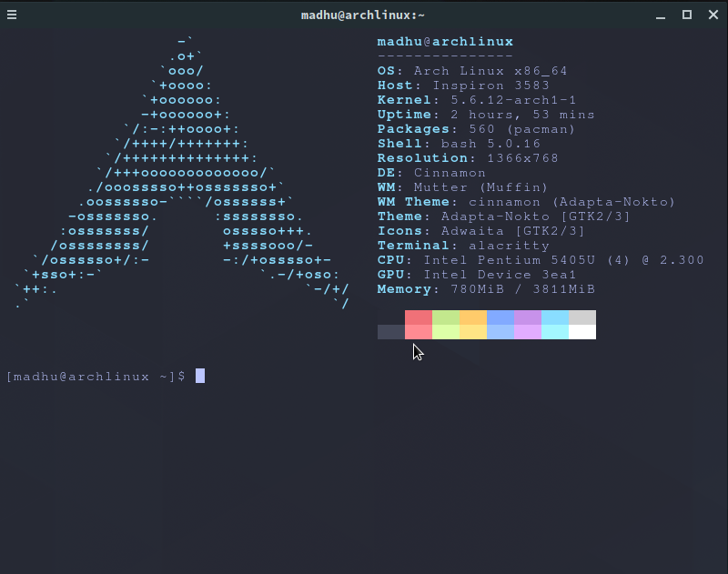
Task: Click the green color swatch
Action: coord(446,325)
